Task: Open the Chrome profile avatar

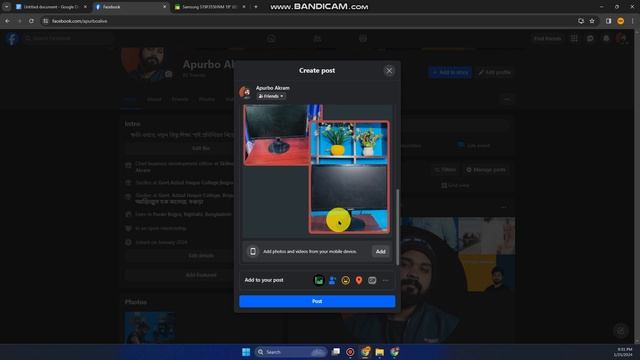Action: point(620,21)
